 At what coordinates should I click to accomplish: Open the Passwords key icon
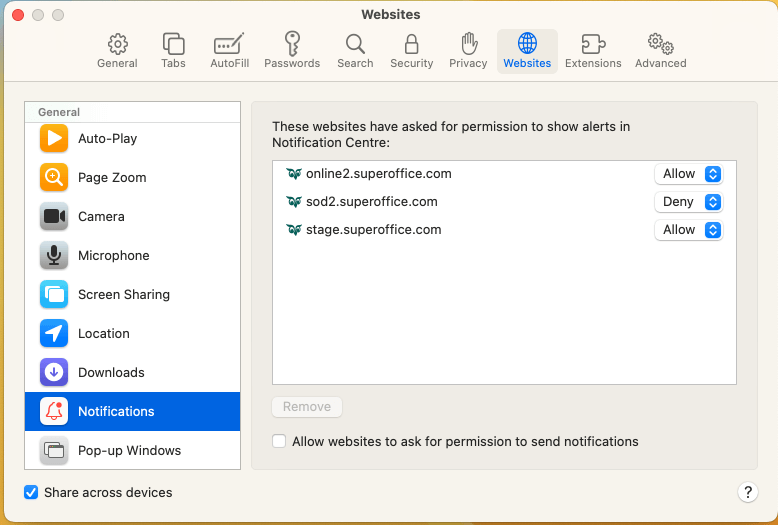pyautogui.click(x=292, y=44)
